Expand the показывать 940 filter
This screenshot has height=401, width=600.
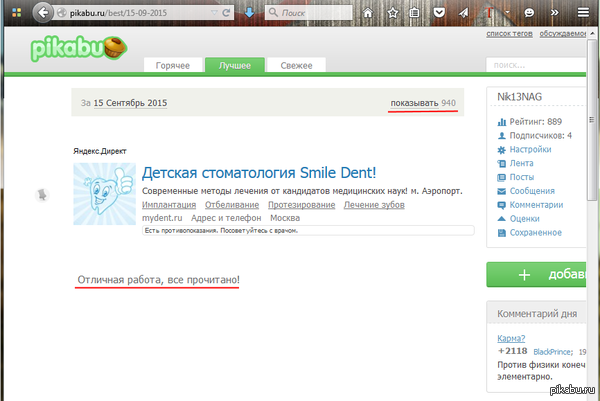424,103
